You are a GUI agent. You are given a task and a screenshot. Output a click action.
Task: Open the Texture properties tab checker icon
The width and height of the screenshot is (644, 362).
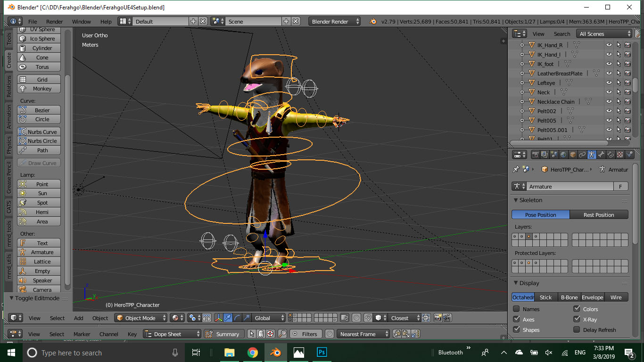[620, 155]
